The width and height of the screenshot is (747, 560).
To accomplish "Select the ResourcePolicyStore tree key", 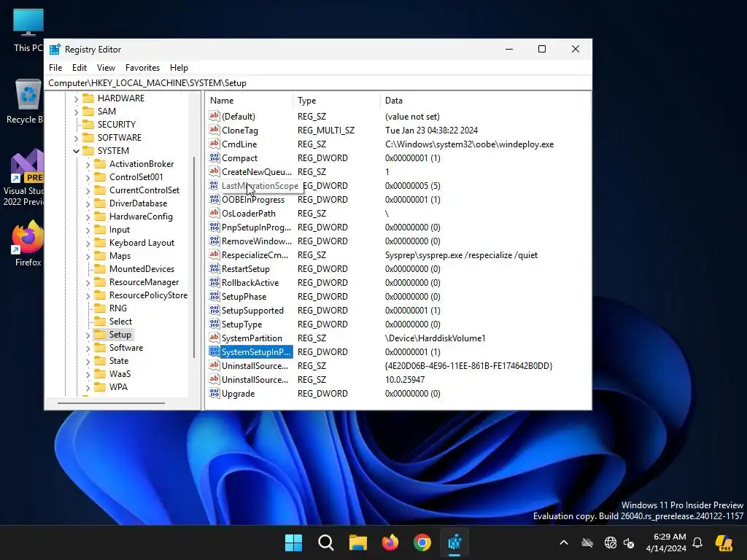I will (x=148, y=295).
